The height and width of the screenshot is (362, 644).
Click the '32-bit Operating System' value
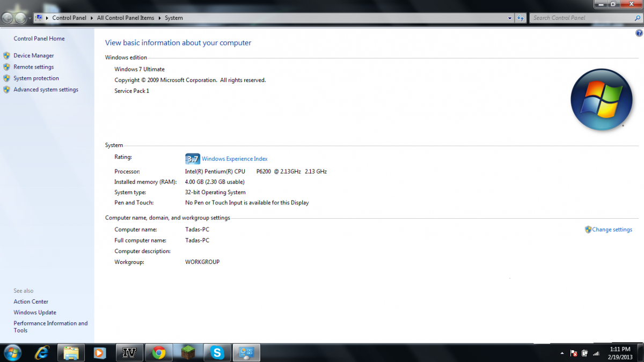[215, 193]
